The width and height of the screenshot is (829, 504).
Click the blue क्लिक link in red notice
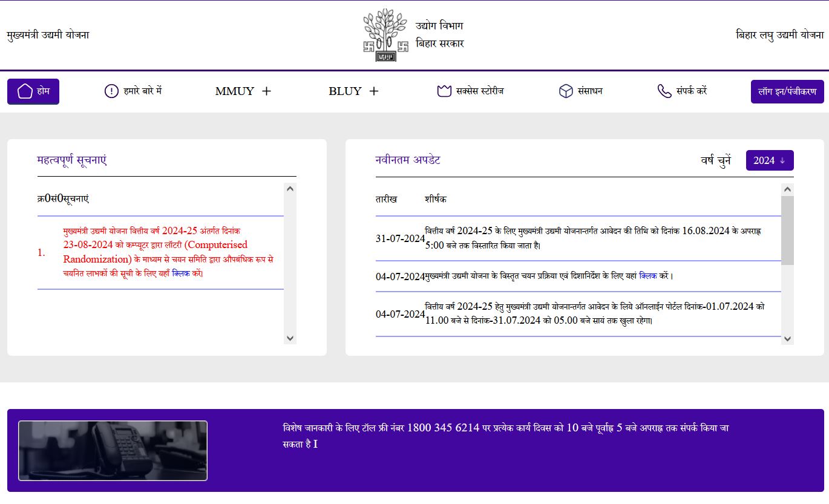(181, 273)
